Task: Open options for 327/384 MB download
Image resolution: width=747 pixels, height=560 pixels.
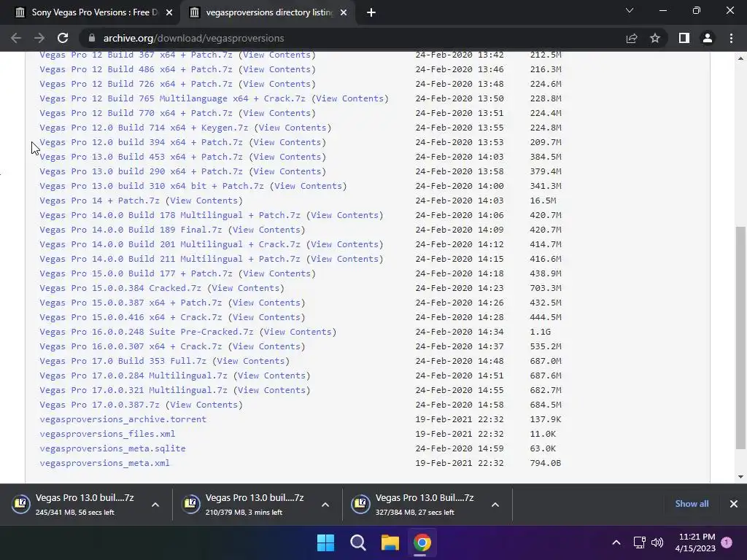Action: coord(495,505)
